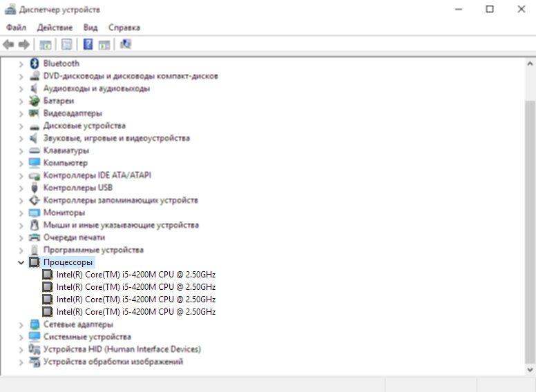The width and height of the screenshot is (536, 392).
Task: Expand the Системные устройства node
Action: click(x=21, y=337)
